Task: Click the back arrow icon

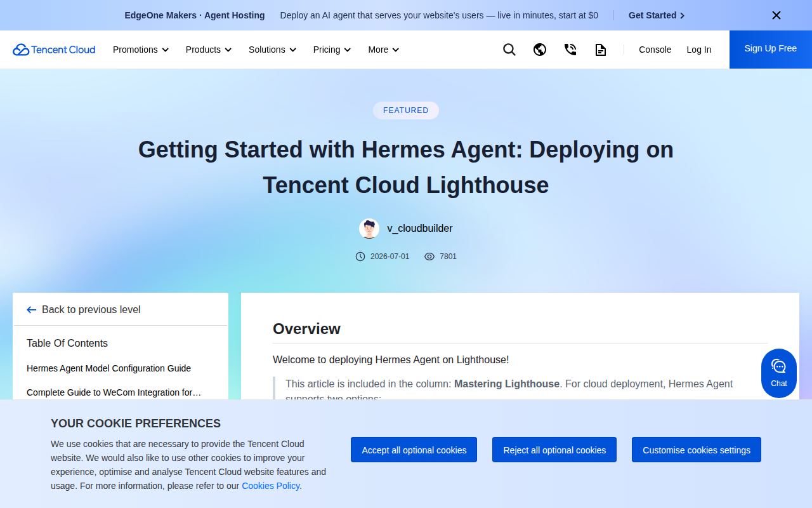Action: [32, 310]
